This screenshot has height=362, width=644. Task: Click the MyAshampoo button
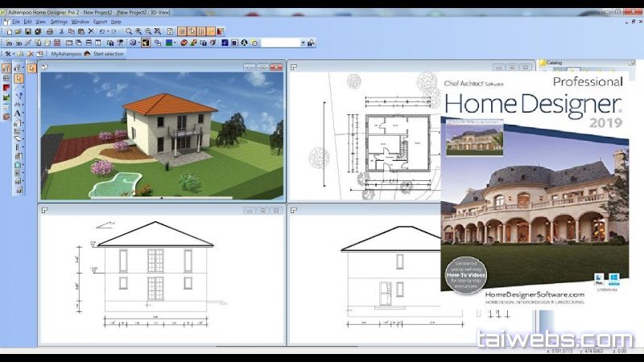66,54
